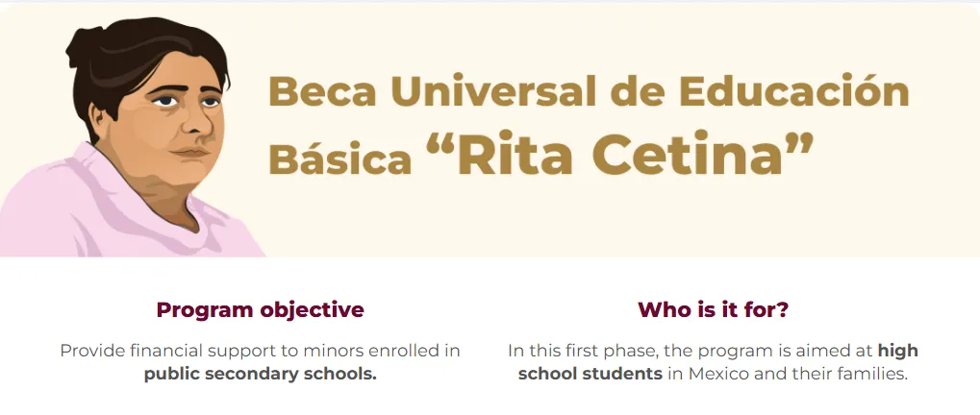Image resolution: width=980 pixels, height=415 pixels.
Task: Select the word "Beca" in the title
Action: point(322,91)
